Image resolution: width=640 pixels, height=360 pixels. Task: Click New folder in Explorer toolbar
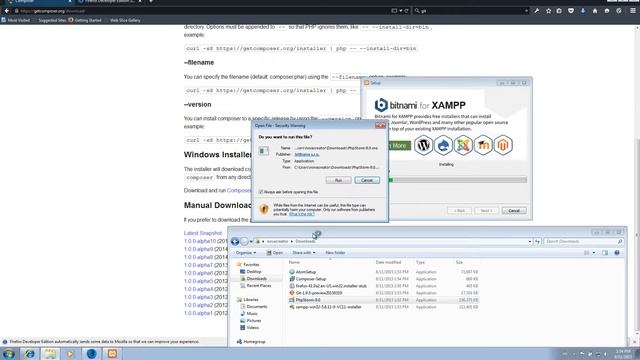(335, 253)
